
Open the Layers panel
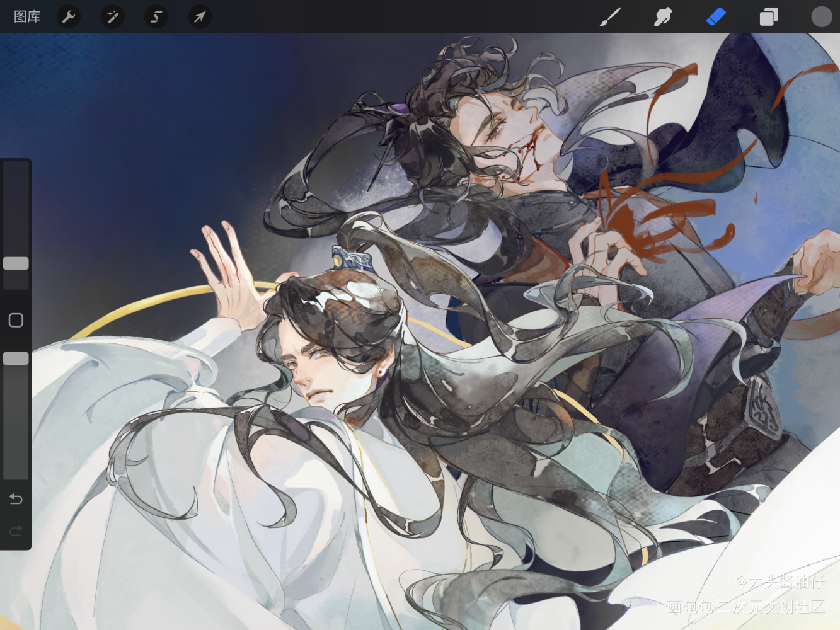[x=768, y=17]
